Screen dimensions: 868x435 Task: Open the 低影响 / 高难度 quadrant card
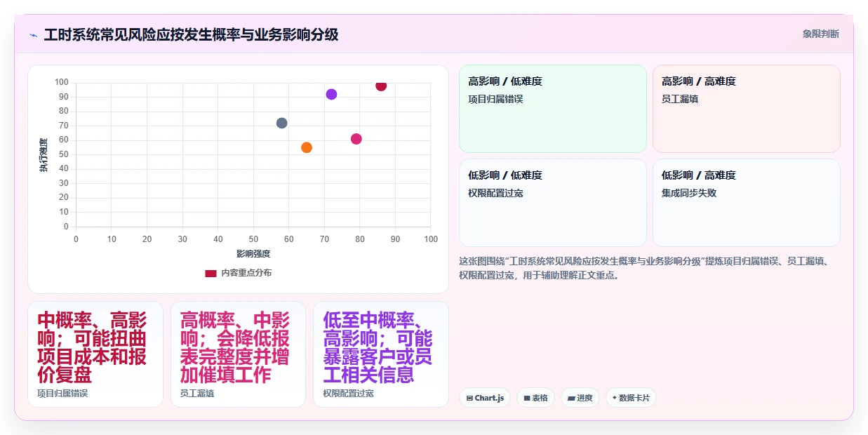(x=746, y=203)
